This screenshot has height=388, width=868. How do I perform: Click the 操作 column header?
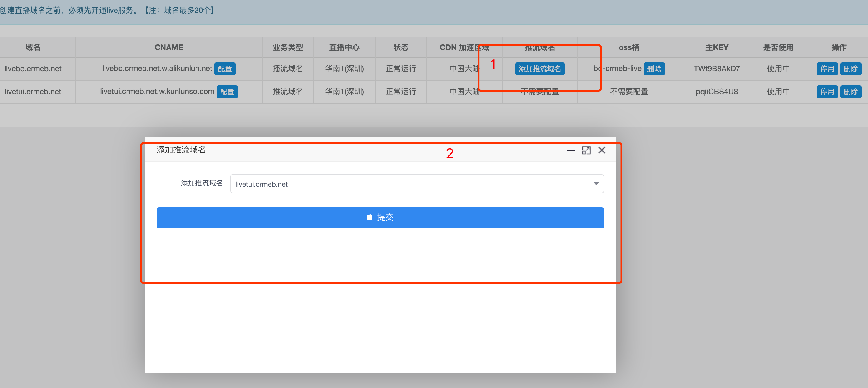pos(839,47)
